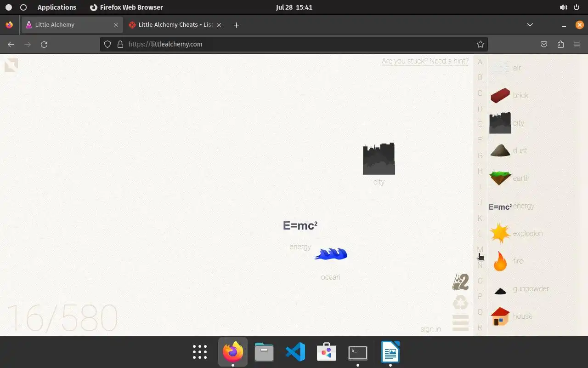Jump to letter A in alphabet index
Image resolution: width=588 pixels, height=368 pixels.
[480, 62]
